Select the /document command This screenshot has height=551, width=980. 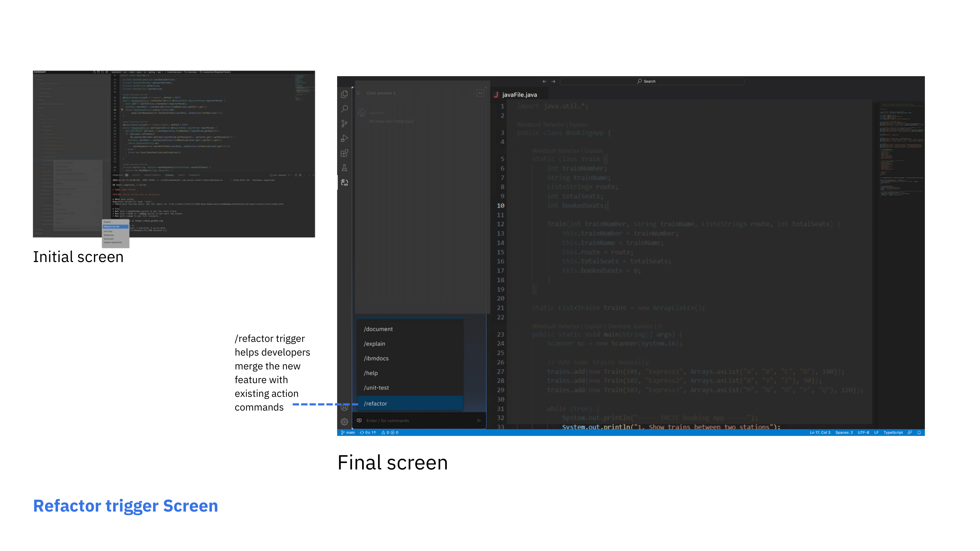[x=410, y=329]
